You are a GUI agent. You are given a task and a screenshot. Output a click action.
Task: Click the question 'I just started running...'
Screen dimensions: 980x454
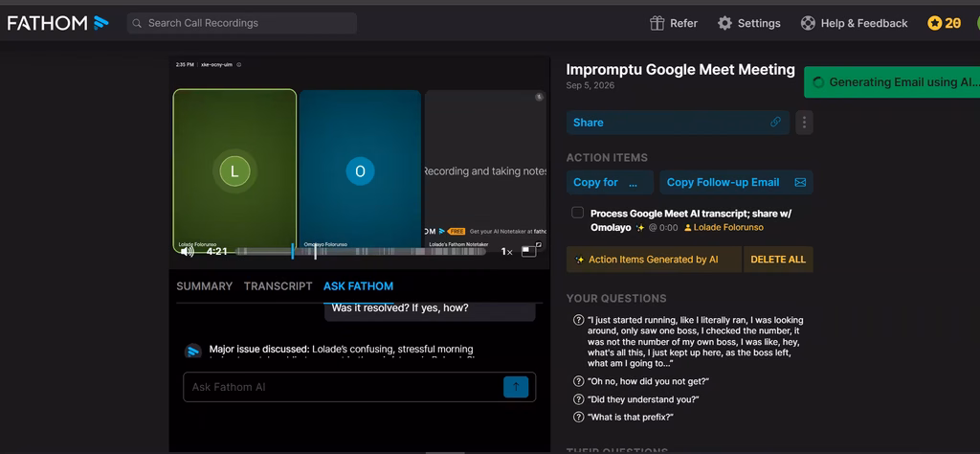(695, 341)
